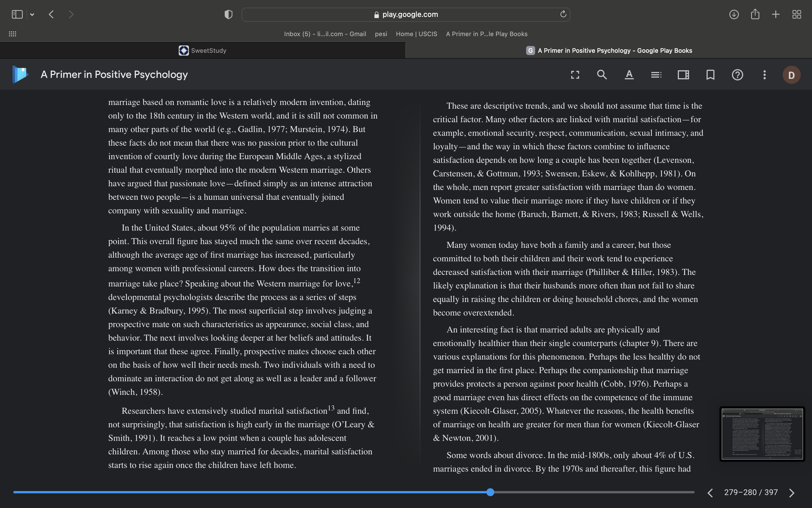Search inside the book
812x508 pixels.
point(602,75)
